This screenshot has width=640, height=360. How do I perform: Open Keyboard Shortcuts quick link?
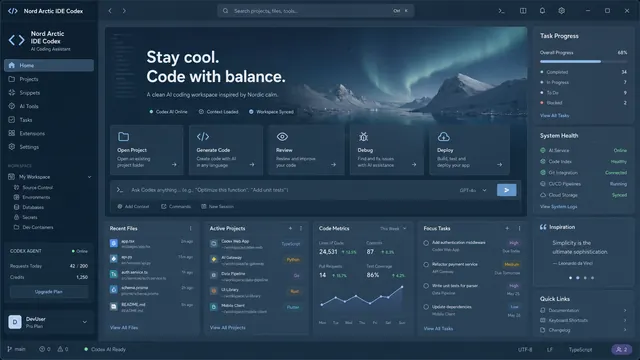tap(583, 320)
